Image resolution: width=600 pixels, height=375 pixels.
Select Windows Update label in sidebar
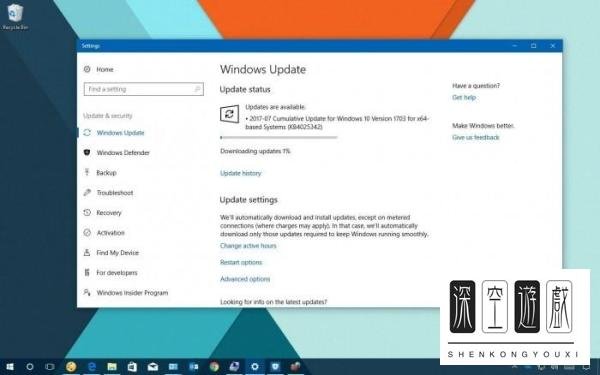point(121,133)
